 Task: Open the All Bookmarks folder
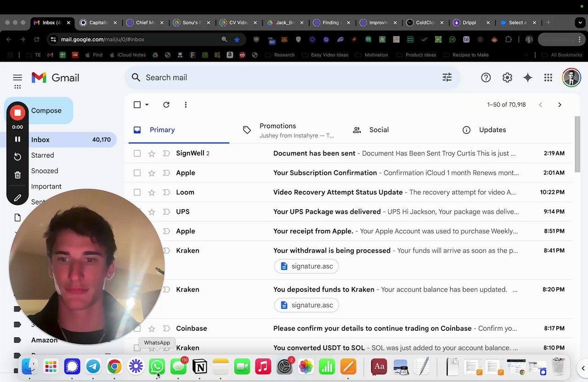click(562, 55)
